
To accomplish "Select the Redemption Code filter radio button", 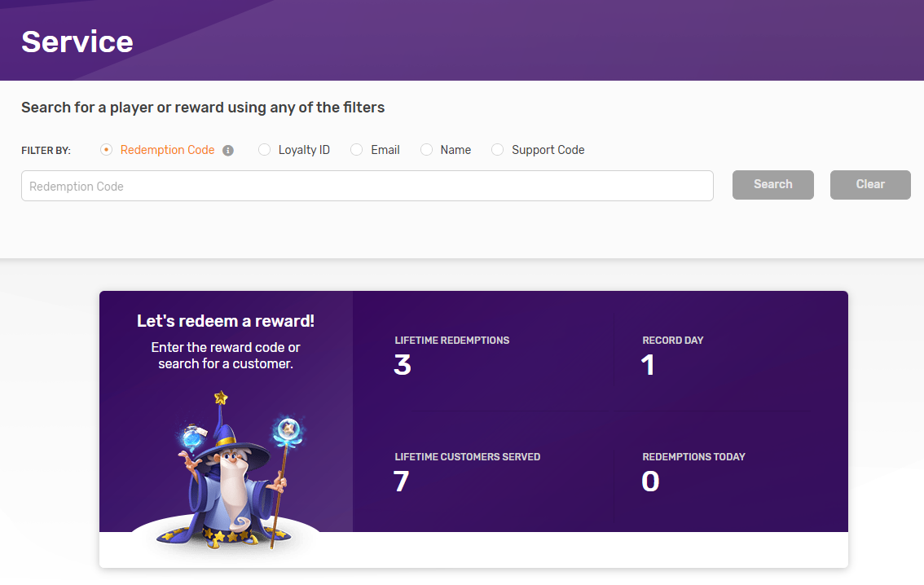I will click(x=106, y=150).
